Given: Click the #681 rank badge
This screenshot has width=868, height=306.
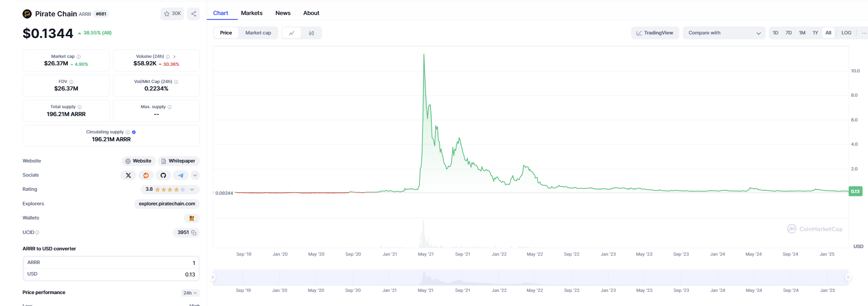Looking at the screenshot, I should coord(101,14).
